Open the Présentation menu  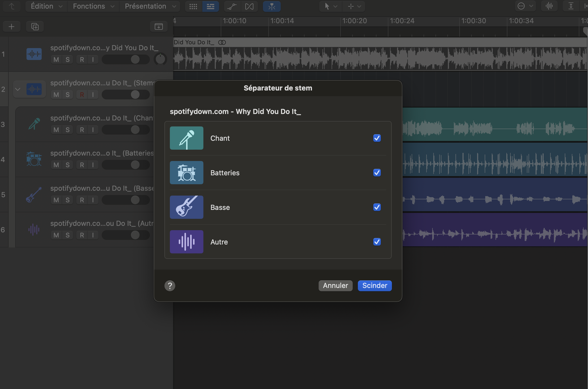pos(149,6)
